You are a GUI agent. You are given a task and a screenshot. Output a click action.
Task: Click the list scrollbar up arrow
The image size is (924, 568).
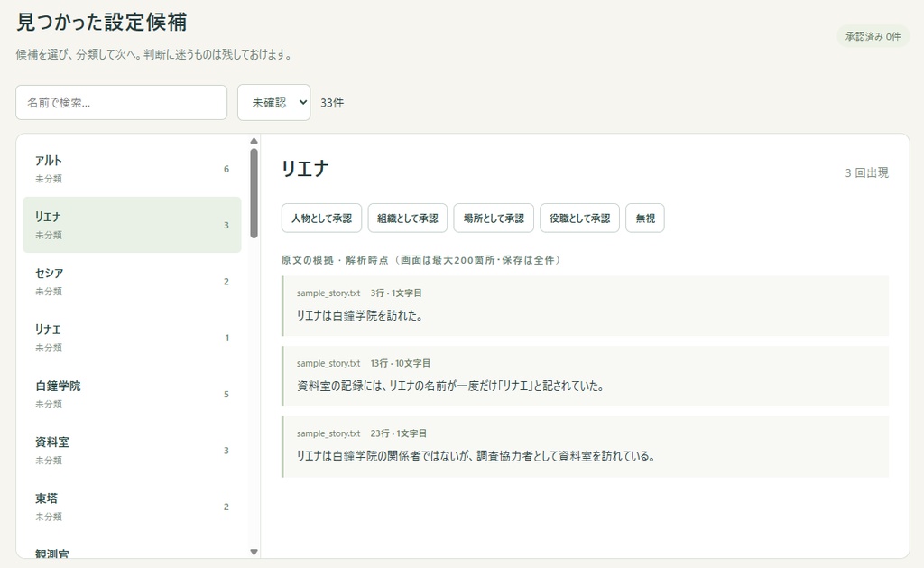[x=254, y=141]
